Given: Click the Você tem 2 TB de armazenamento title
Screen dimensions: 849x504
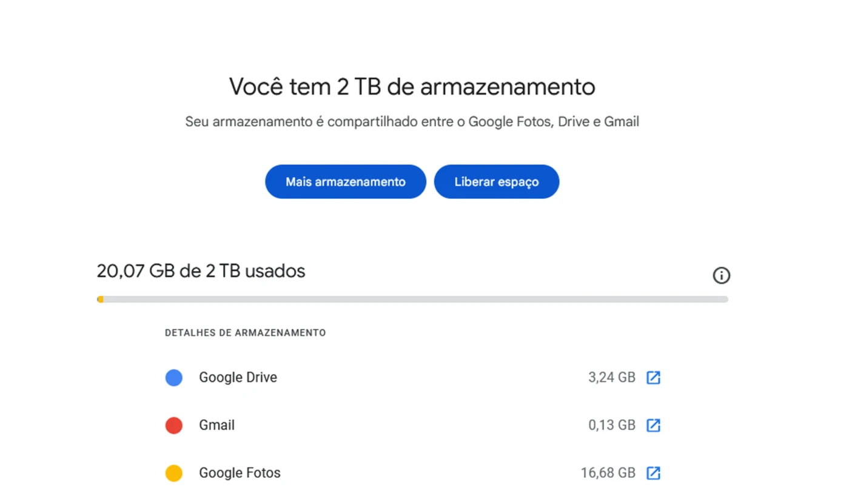Looking at the screenshot, I should 412,87.
